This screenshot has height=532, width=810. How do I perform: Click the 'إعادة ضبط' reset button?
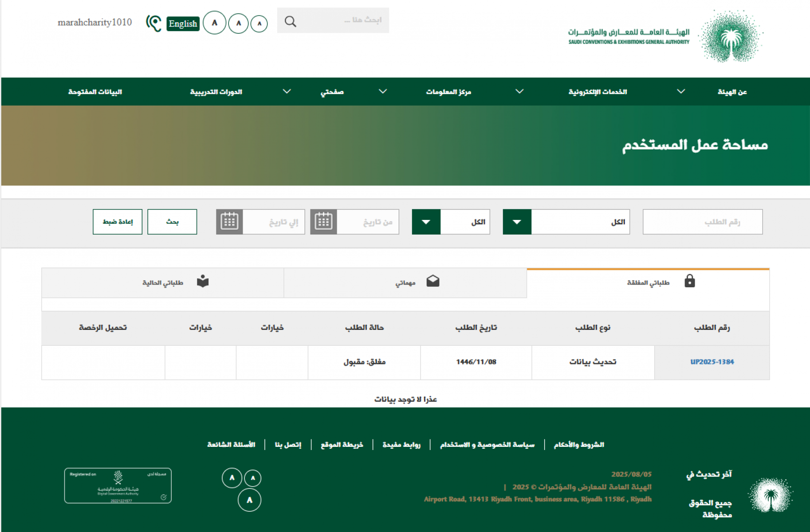pyautogui.click(x=118, y=222)
